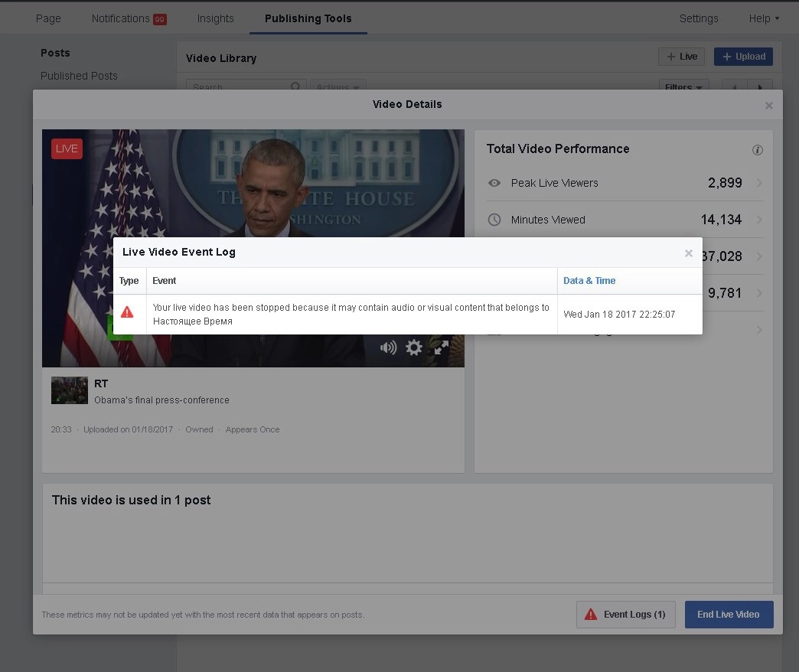
Task: Open the Filters dropdown
Action: pyautogui.click(x=683, y=87)
